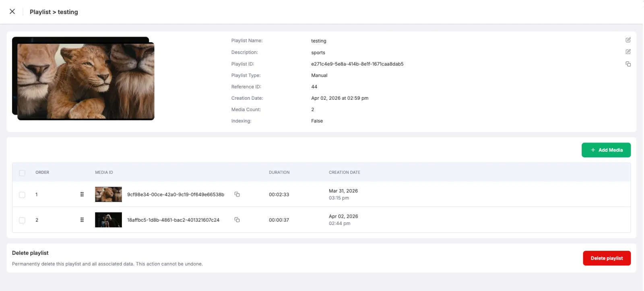Click media ID 18affbc5-1d8b-4861-bac2-401321607c24
Image resolution: width=644 pixels, height=291 pixels.
[173, 220]
